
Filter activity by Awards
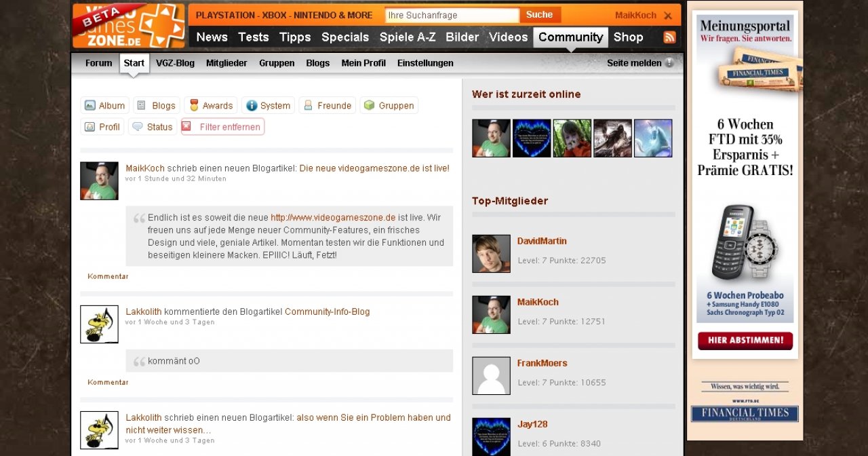tap(210, 105)
